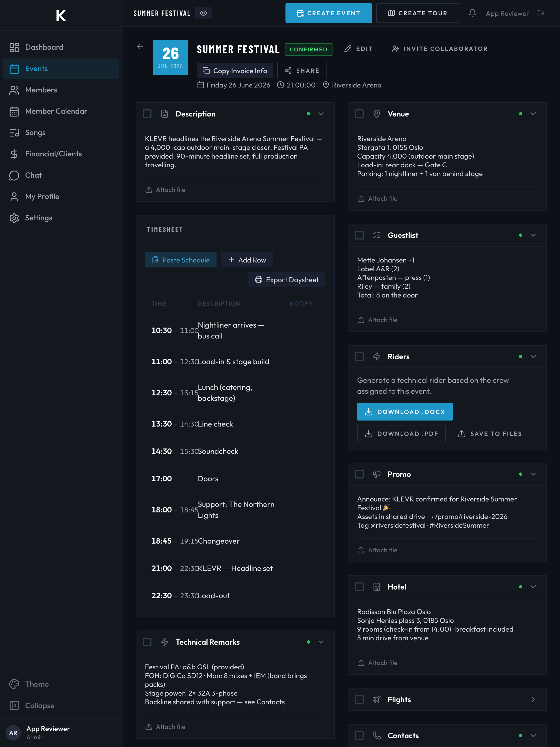The width and height of the screenshot is (560, 747).
Task: Open Members in sidebar
Action: (x=61, y=90)
